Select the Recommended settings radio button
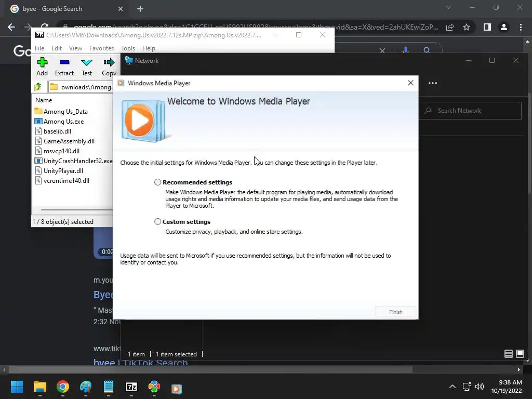This screenshot has width=532, height=399. (157, 182)
